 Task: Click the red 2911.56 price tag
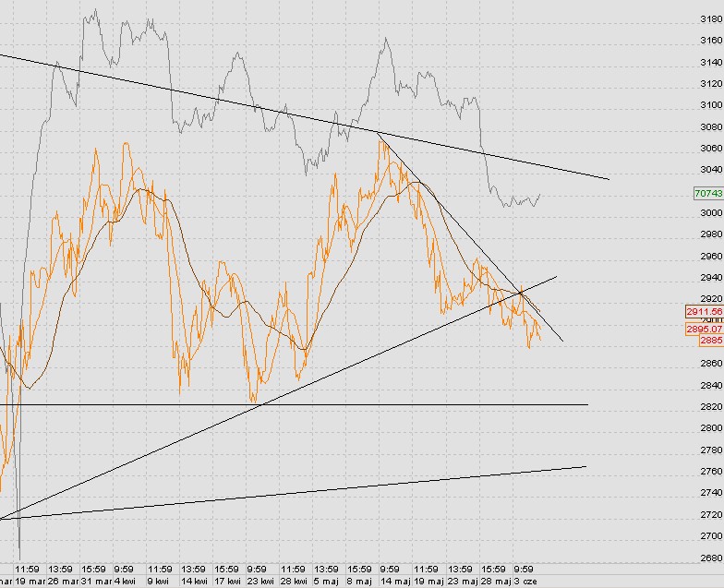[x=706, y=312]
